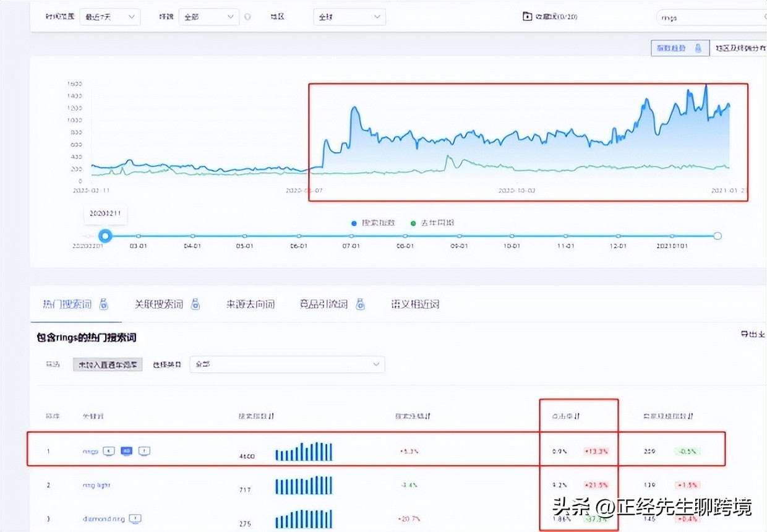The height and width of the screenshot is (532, 767).
Task: Switch to the 关联搜索词 tab
Action: [159, 304]
